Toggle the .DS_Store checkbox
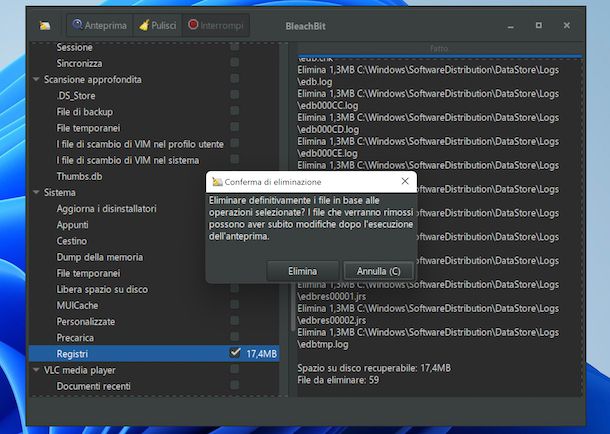 coord(235,94)
